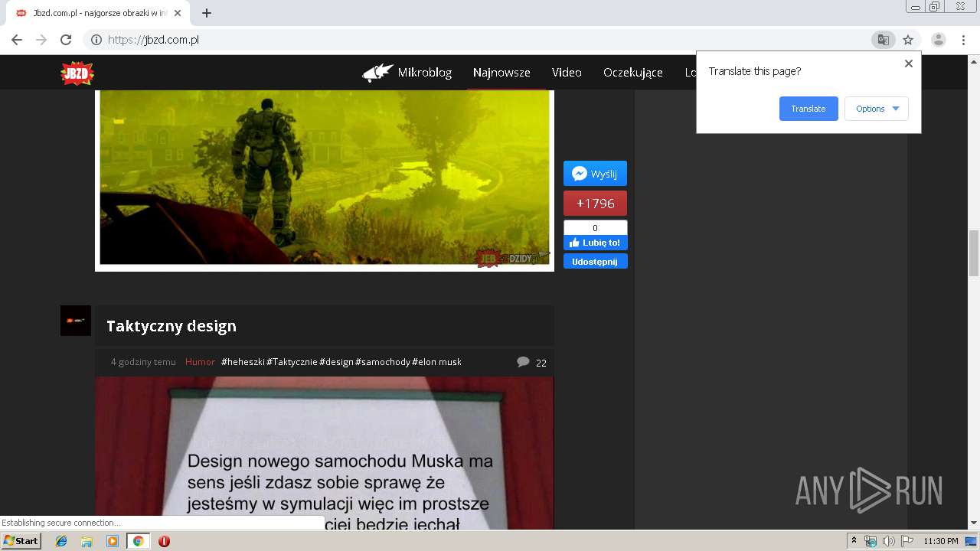Click the Facebook like count 0
Image resolution: width=980 pixels, height=551 pixels.
595,228
